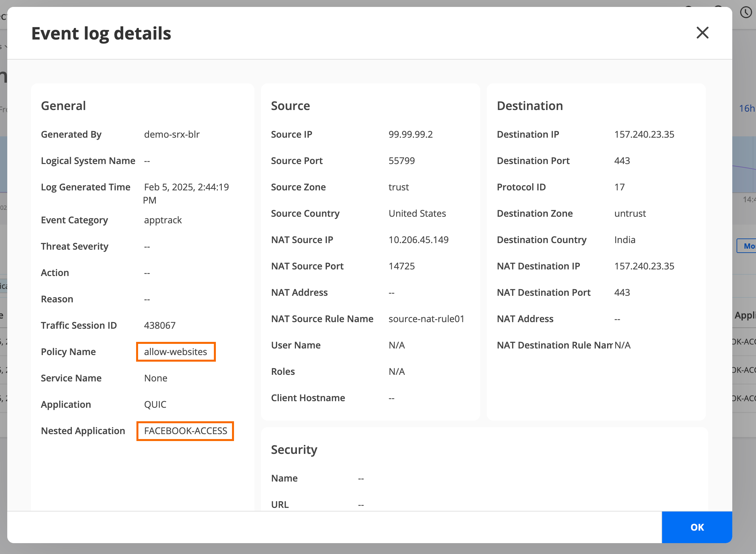Image resolution: width=756 pixels, height=554 pixels.
Task: Click the apptrack event category value
Action: pos(163,220)
